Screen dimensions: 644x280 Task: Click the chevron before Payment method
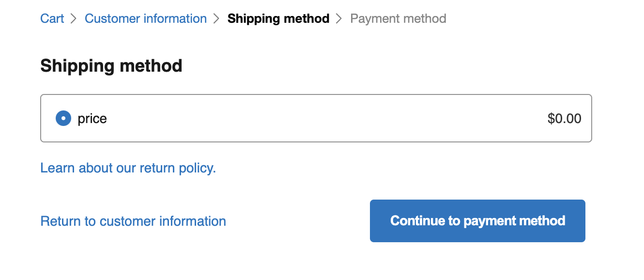pos(340,18)
